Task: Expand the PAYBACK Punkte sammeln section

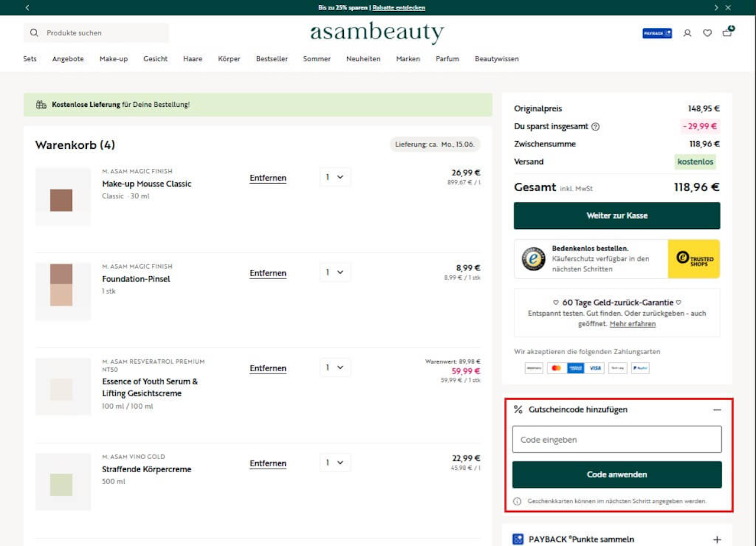Action: pyautogui.click(x=717, y=540)
